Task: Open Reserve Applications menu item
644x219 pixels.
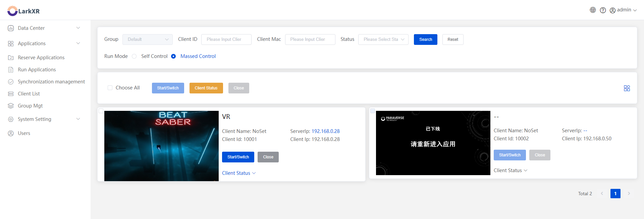Action: [x=41, y=58]
